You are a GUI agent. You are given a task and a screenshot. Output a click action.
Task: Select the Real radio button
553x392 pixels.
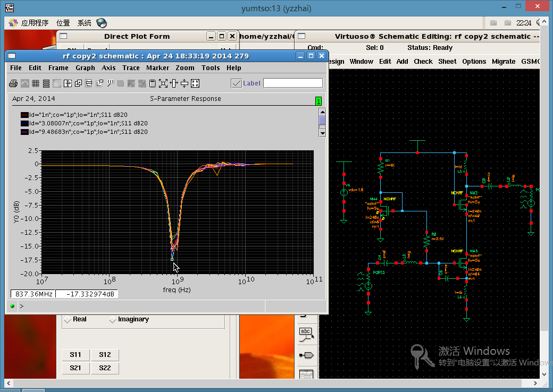pos(68,320)
